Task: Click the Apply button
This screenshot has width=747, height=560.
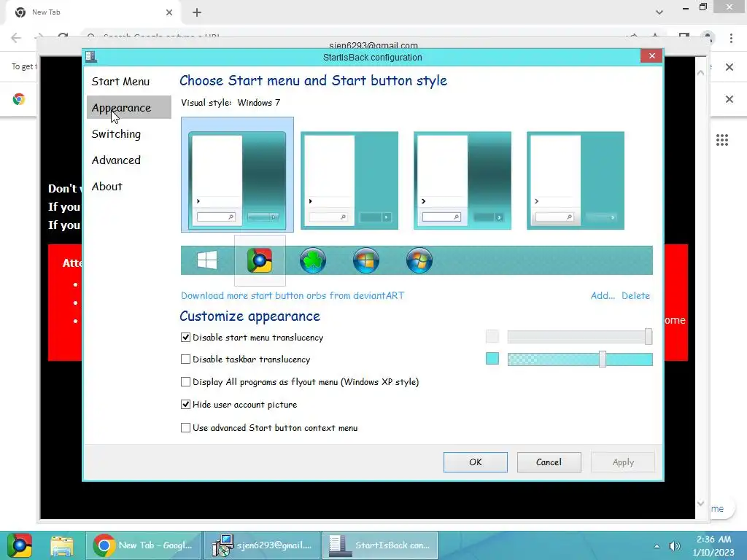Action: click(623, 462)
